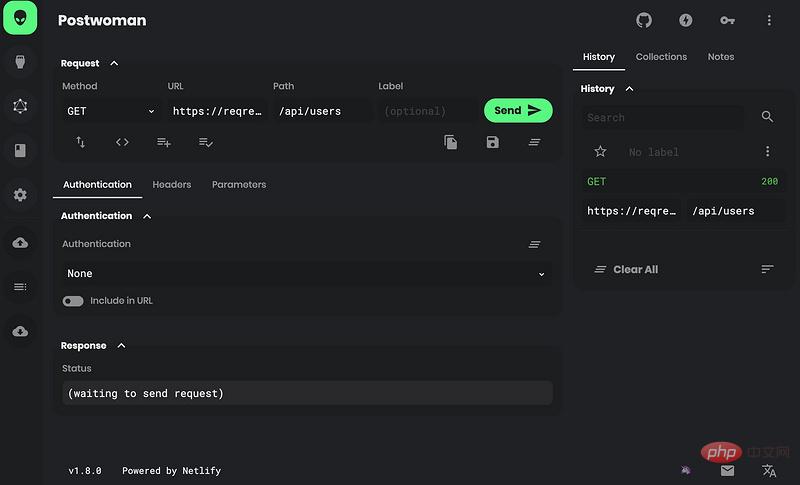Collapse the Response section
This screenshot has height=485, width=800.
tap(121, 346)
